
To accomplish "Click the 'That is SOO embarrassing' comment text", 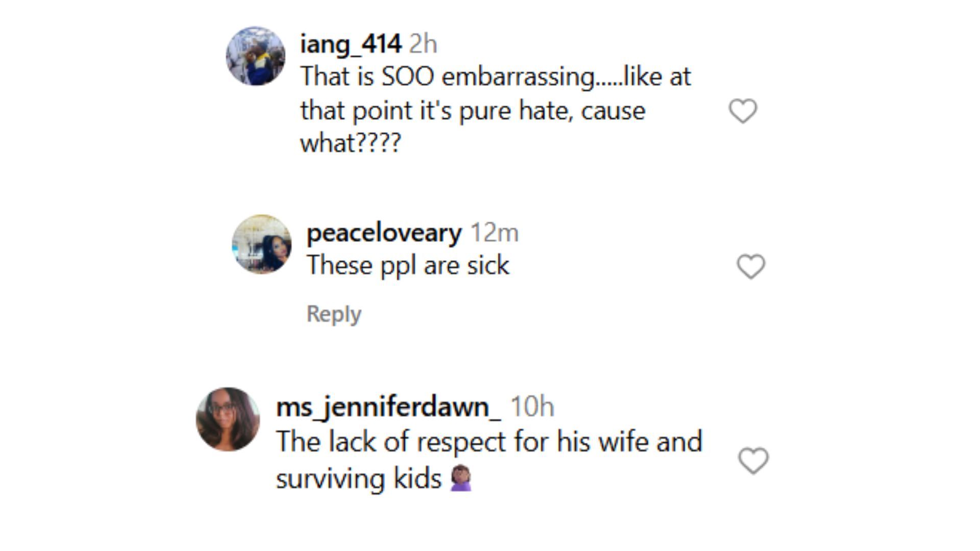I will [495, 77].
